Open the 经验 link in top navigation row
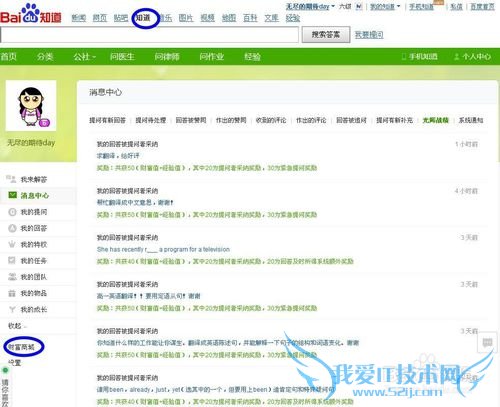The width and height of the screenshot is (500, 407). (x=293, y=18)
